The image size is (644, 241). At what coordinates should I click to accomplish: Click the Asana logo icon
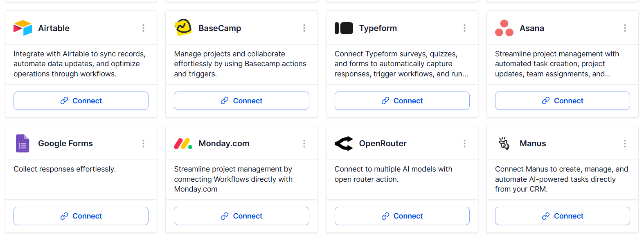pyautogui.click(x=504, y=28)
